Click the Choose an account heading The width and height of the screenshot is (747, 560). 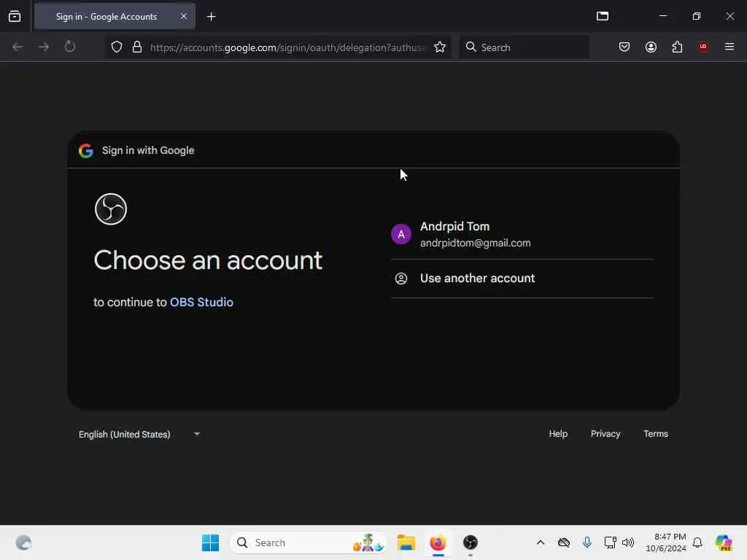click(208, 260)
